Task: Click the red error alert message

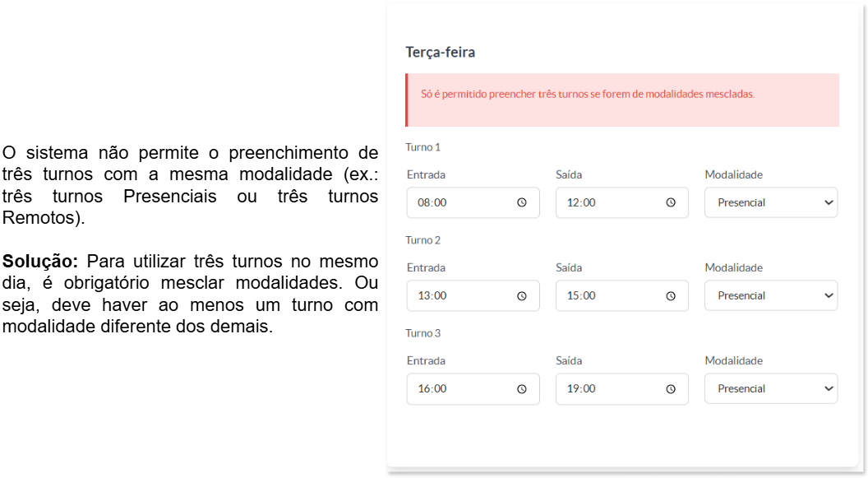Action: click(622, 100)
